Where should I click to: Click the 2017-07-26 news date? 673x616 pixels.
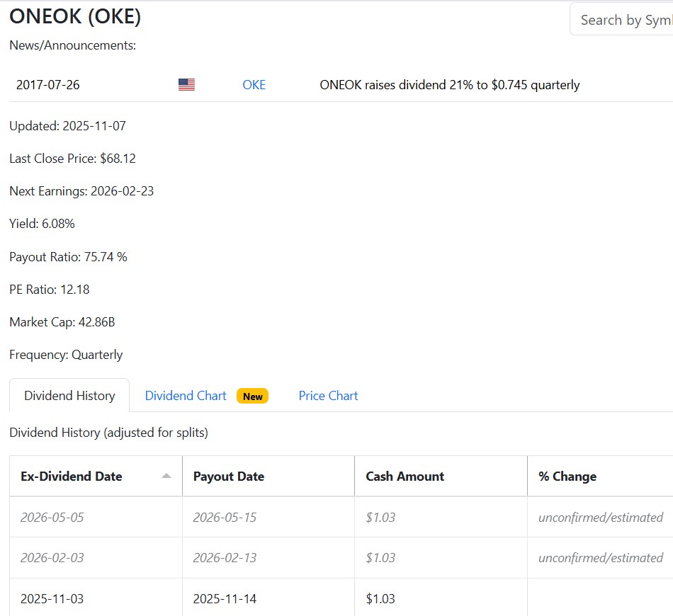[48, 85]
